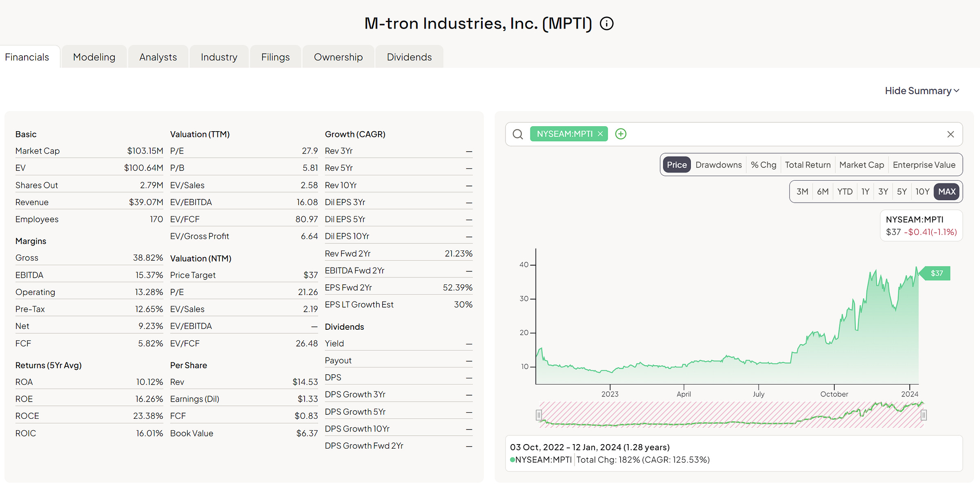
Task: Show Total Return on chart
Action: (x=807, y=165)
